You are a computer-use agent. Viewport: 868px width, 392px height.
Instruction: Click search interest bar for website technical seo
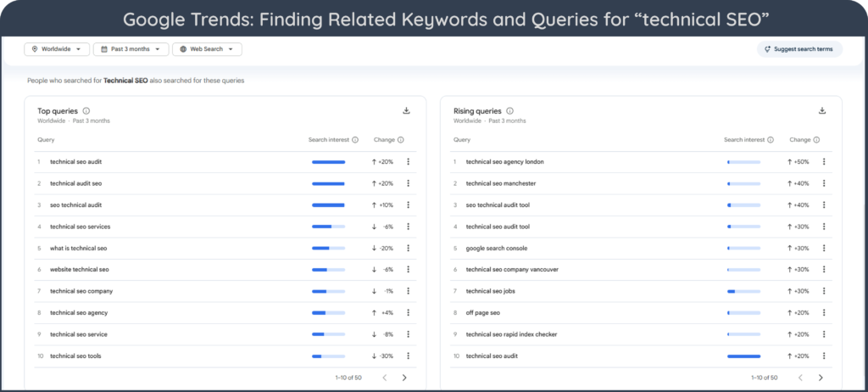click(328, 270)
